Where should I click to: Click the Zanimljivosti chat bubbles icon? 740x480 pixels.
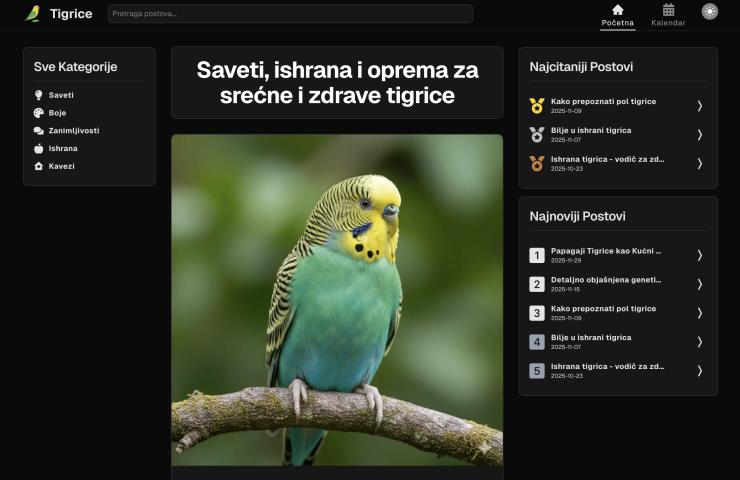(38, 131)
